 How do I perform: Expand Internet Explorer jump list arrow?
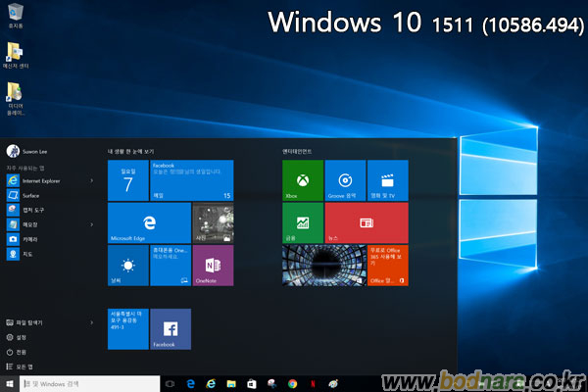point(92,180)
